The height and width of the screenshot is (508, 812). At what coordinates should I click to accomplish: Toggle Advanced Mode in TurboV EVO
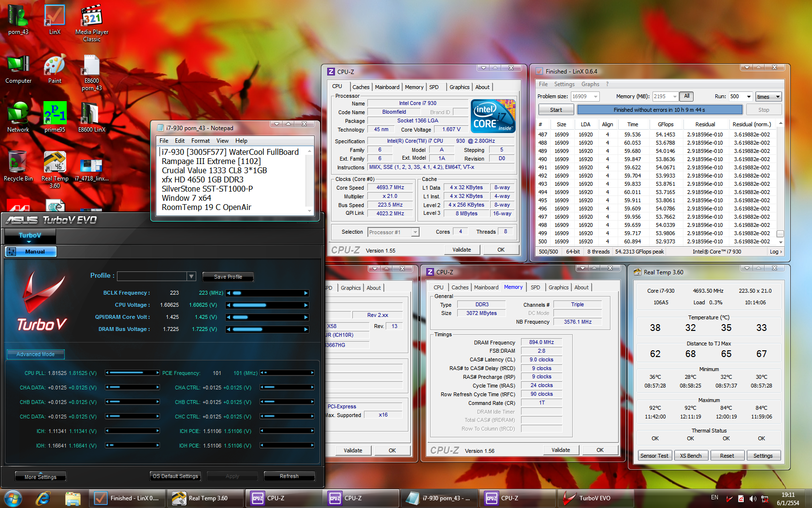[x=35, y=354]
